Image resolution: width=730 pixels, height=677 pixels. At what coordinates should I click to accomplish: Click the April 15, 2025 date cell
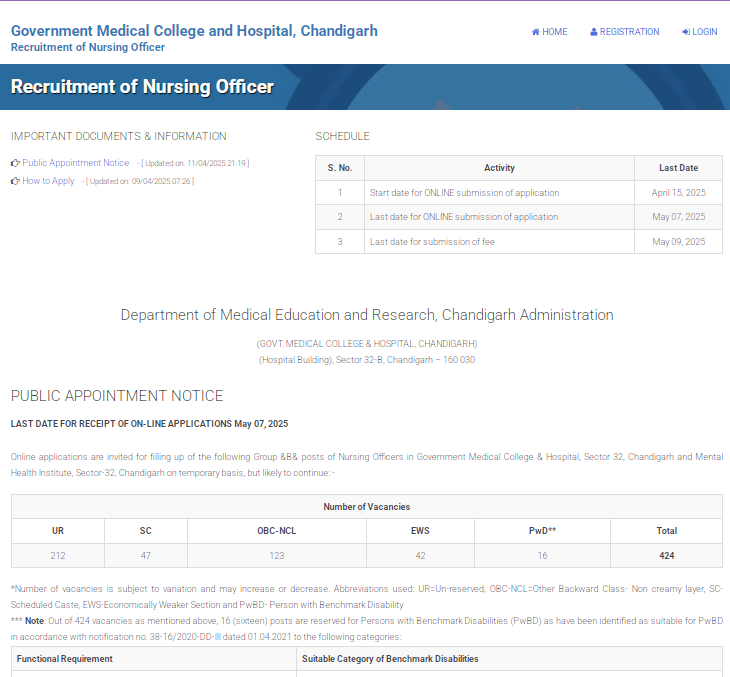(678, 193)
